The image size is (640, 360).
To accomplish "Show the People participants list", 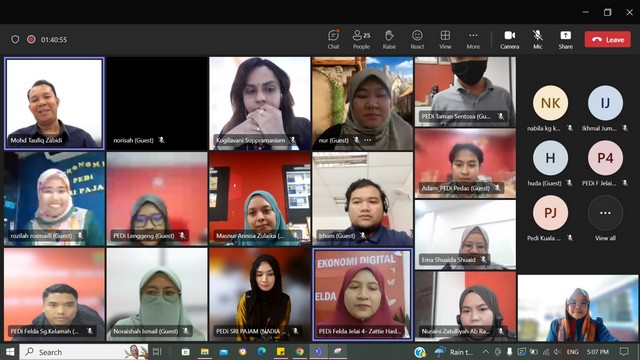I will tap(361, 40).
